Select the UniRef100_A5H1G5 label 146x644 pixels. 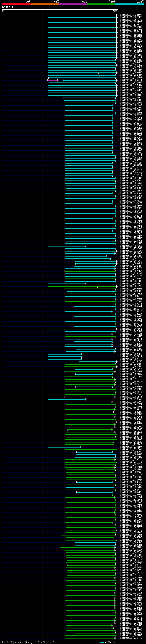point(131,254)
